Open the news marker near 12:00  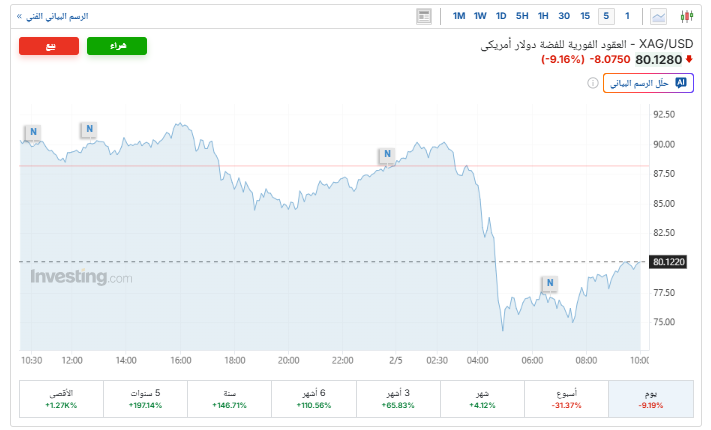89,128
